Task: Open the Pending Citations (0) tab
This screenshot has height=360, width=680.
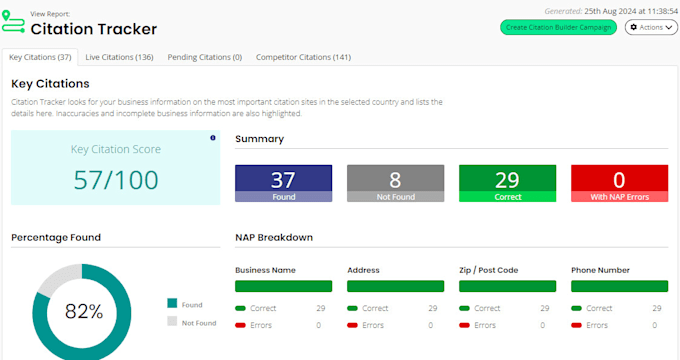Action: tap(205, 57)
